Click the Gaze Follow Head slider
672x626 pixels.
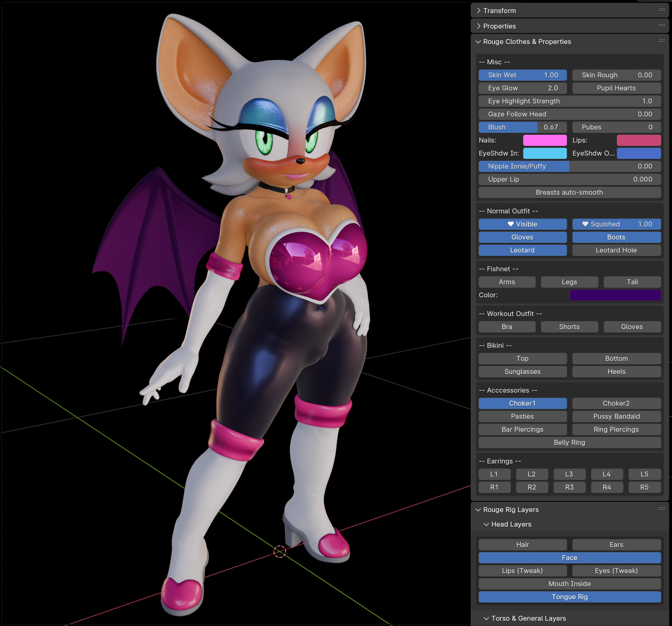(570, 114)
